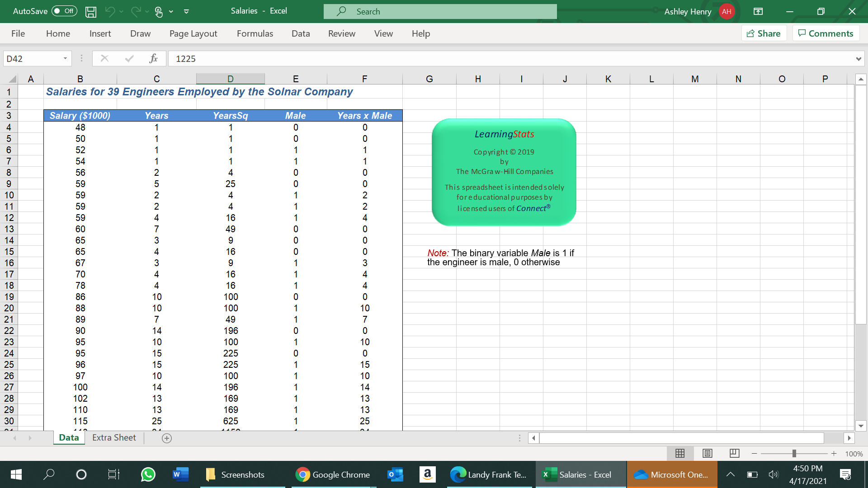
Task: Click the Undo arrow icon
Action: (110, 12)
